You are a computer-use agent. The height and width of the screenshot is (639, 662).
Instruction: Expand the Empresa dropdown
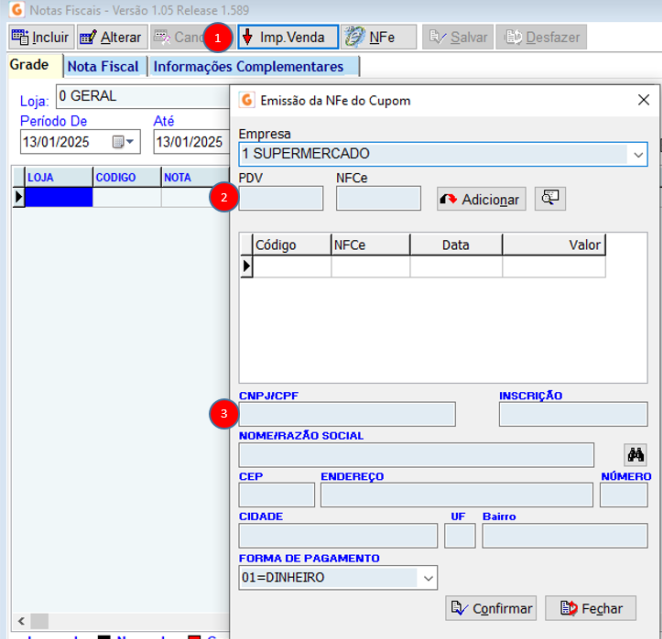[x=637, y=154]
